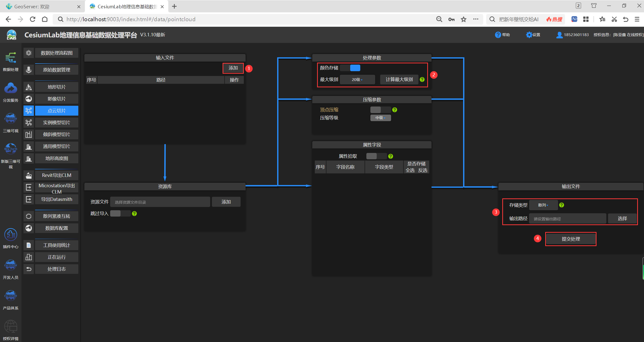Toggle the 跳过导入 switch
This screenshot has height=342, width=644.
coord(119,213)
